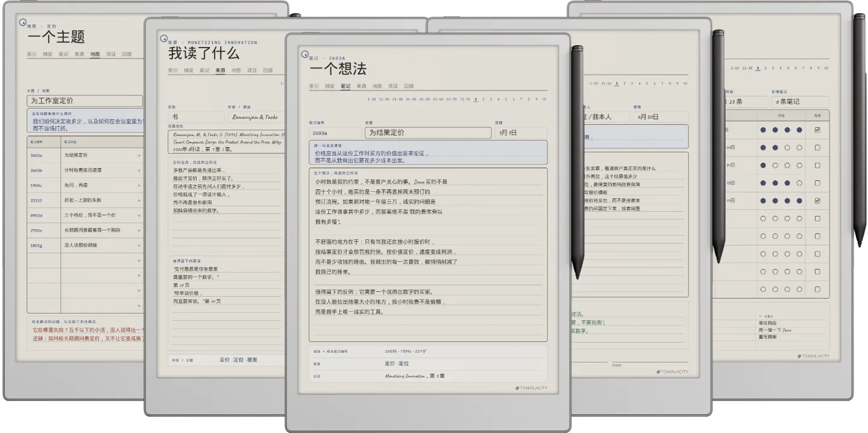
Task: Select the 笔记 tab on the 我读了什么 page
Action: pos(204,71)
